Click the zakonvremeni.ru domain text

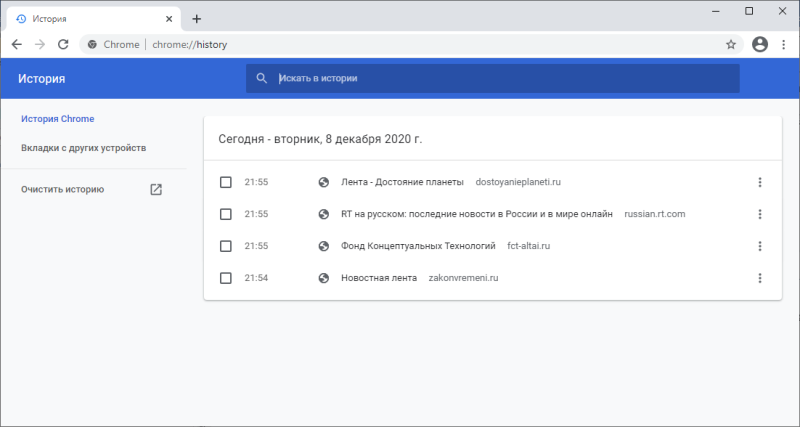[463, 278]
